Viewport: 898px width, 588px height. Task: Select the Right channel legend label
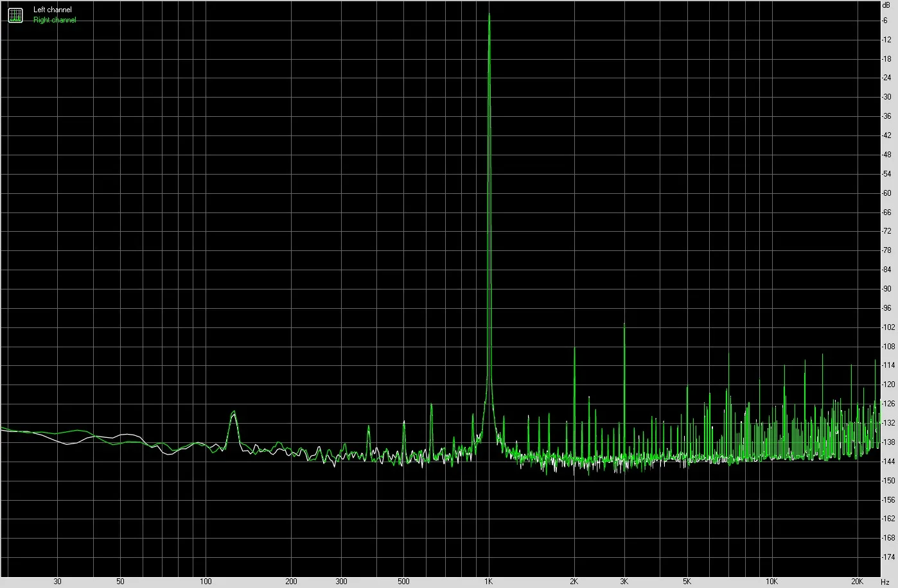55,20
